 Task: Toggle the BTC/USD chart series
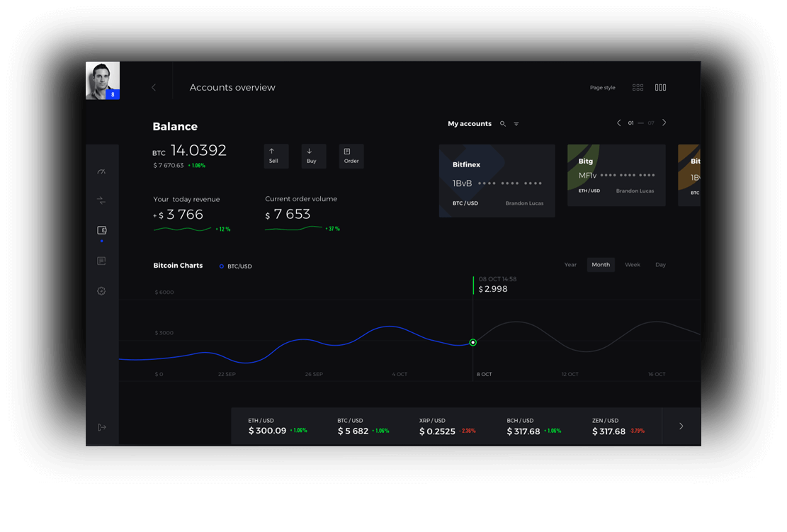pyautogui.click(x=235, y=266)
